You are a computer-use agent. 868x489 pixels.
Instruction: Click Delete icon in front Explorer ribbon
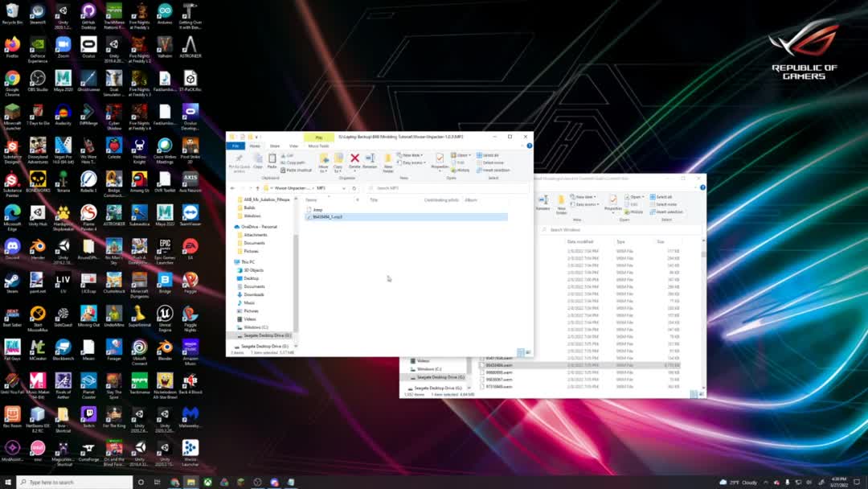(354, 160)
